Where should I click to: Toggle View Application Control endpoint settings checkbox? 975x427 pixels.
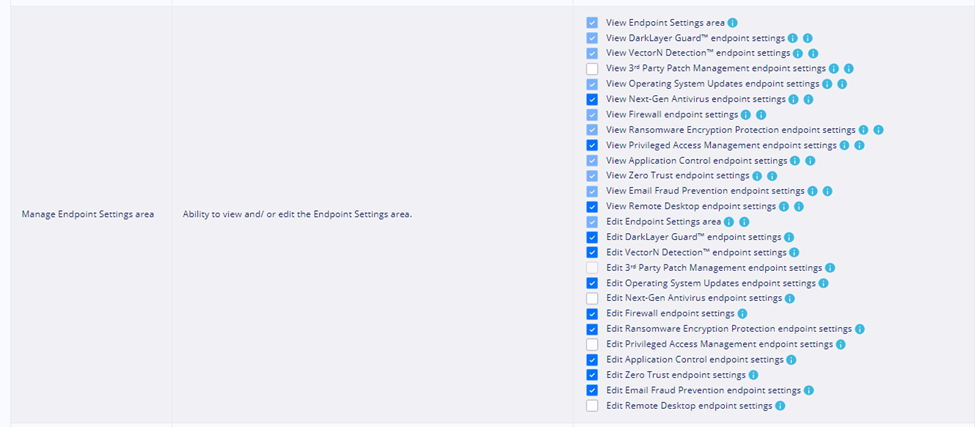pos(592,160)
